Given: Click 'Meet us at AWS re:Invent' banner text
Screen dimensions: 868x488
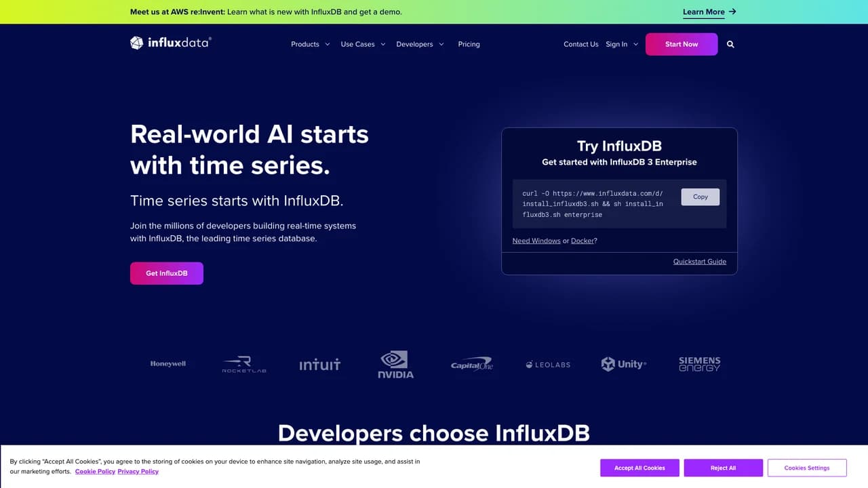Looking at the screenshot, I should pos(178,12).
